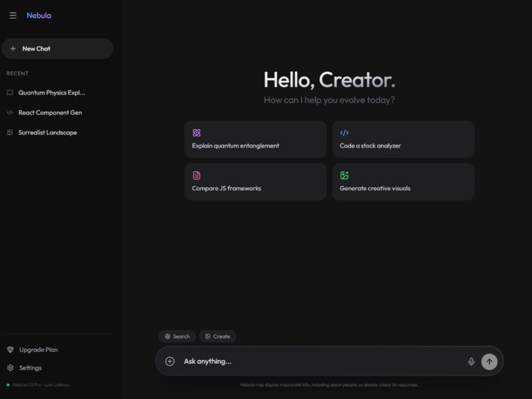Viewport: 532px width, 399px height.
Task: Open Quantum Physics Expl... recent chat
Action: [x=52, y=92]
